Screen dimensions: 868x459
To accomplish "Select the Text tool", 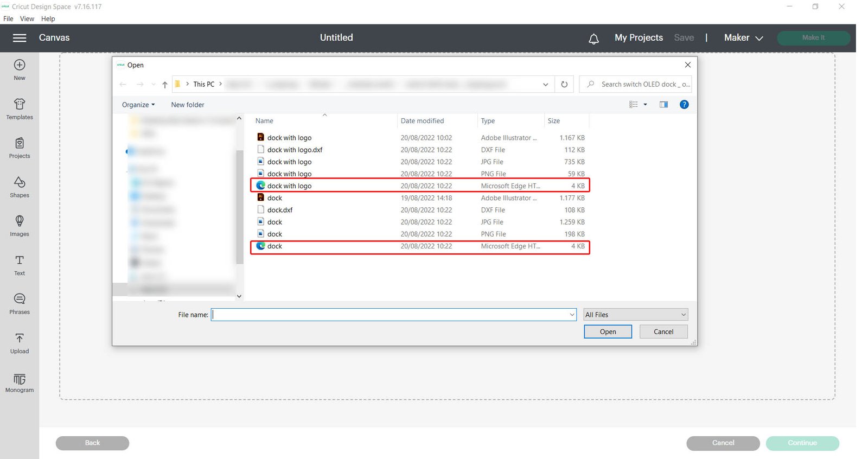I will (20, 265).
